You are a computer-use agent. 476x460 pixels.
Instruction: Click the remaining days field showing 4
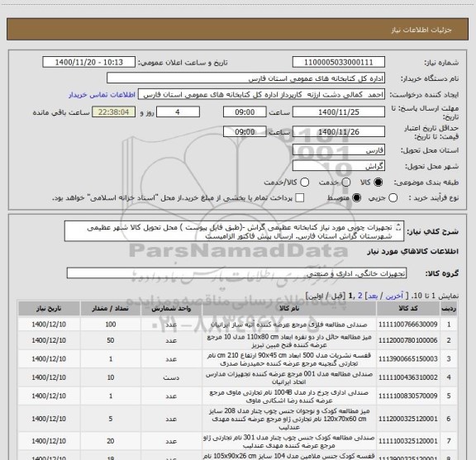point(178,112)
